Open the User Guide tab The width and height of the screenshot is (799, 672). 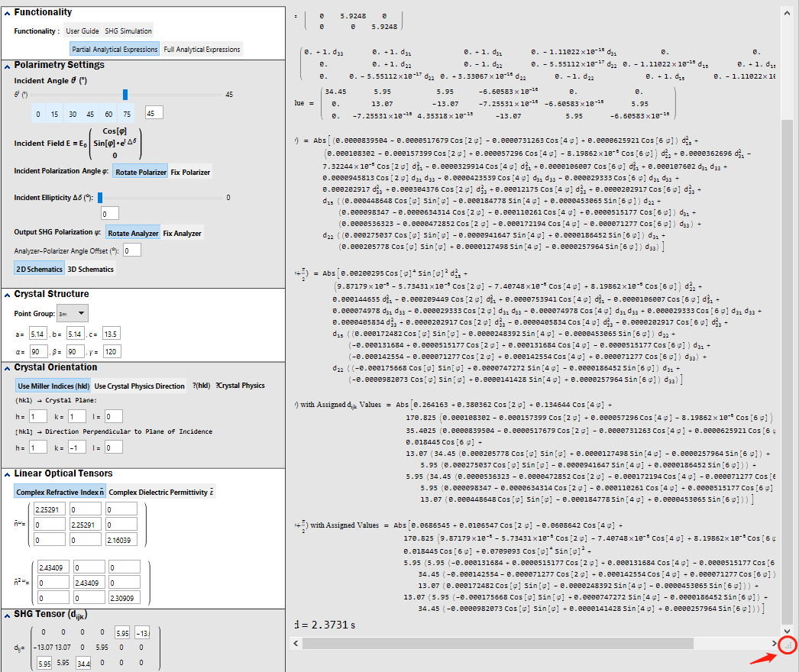click(82, 31)
